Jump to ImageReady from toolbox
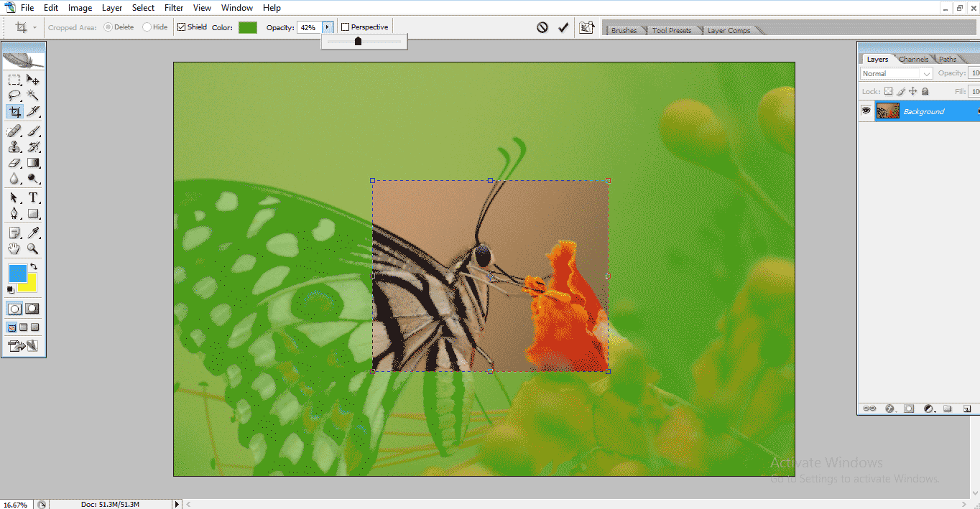Viewport: 980px width, 509px height. 24,346
